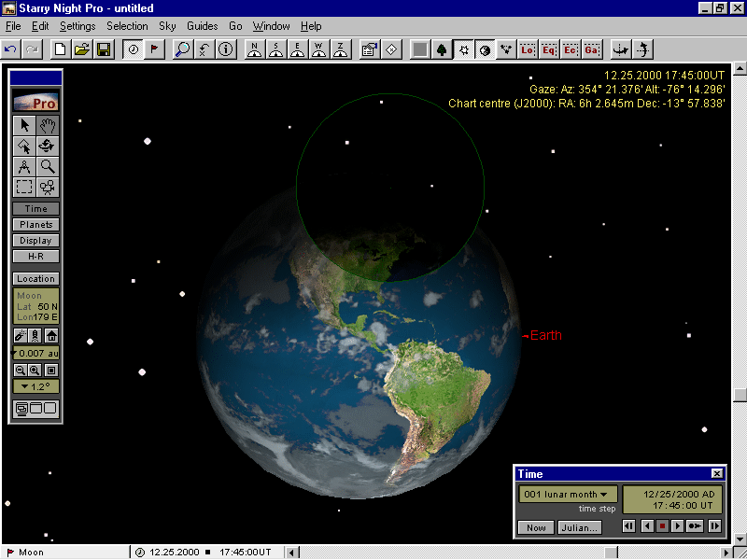
Task: Toggle the Lo: local guides button
Action: tap(529, 49)
